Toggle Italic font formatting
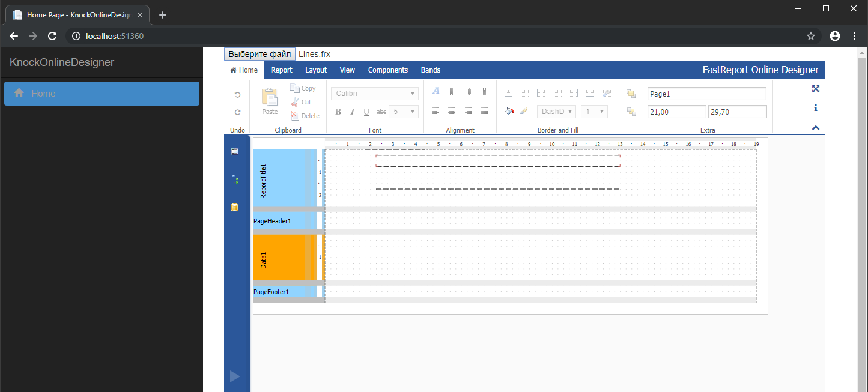The height and width of the screenshot is (392, 868). pyautogui.click(x=352, y=112)
